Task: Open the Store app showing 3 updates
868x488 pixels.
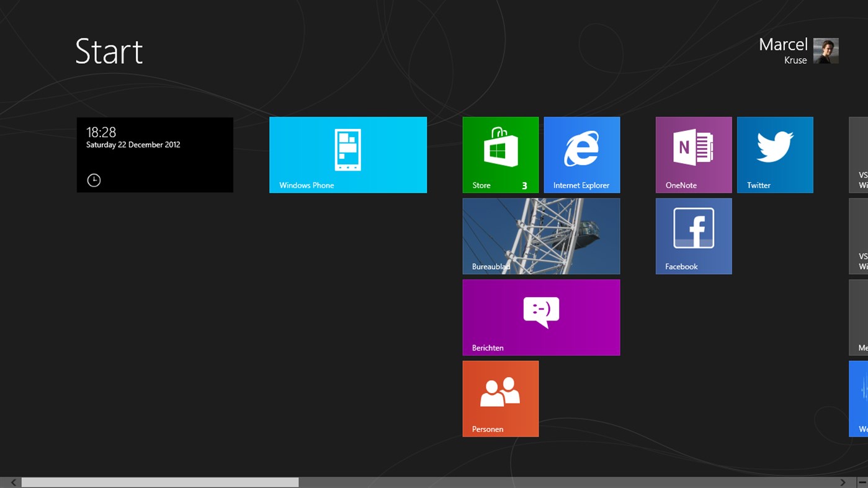Action: coord(500,154)
